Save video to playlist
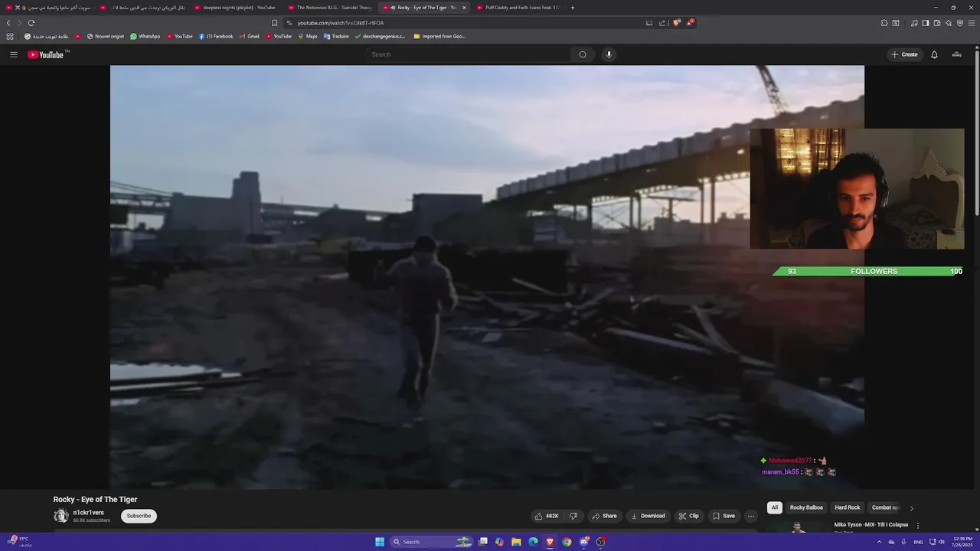The width and height of the screenshot is (980, 551). click(724, 516)
